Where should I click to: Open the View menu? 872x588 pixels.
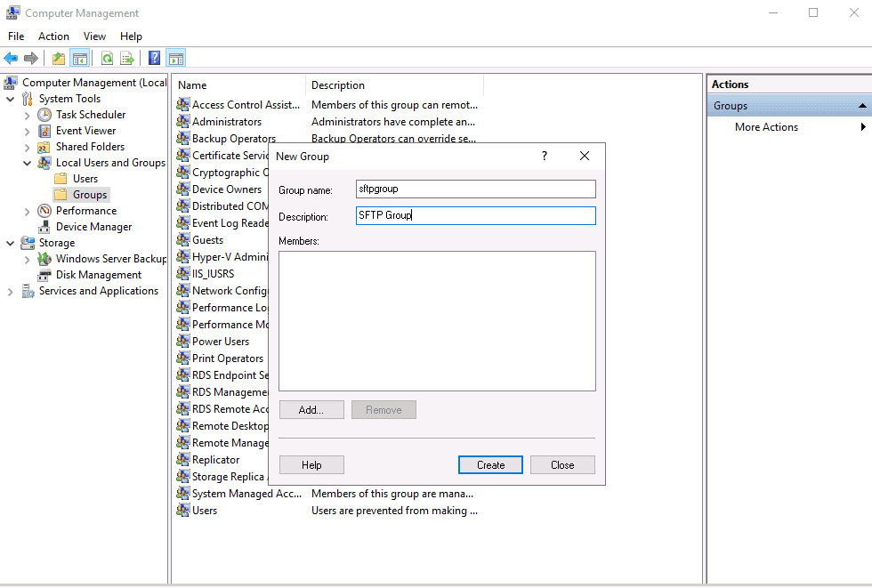click(x=94, y=36)
